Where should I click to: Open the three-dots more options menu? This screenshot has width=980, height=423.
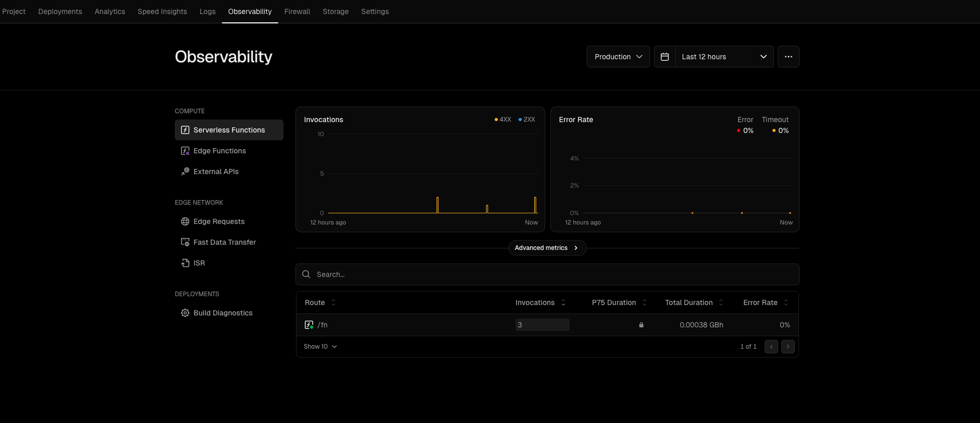[x=789, y=57]
